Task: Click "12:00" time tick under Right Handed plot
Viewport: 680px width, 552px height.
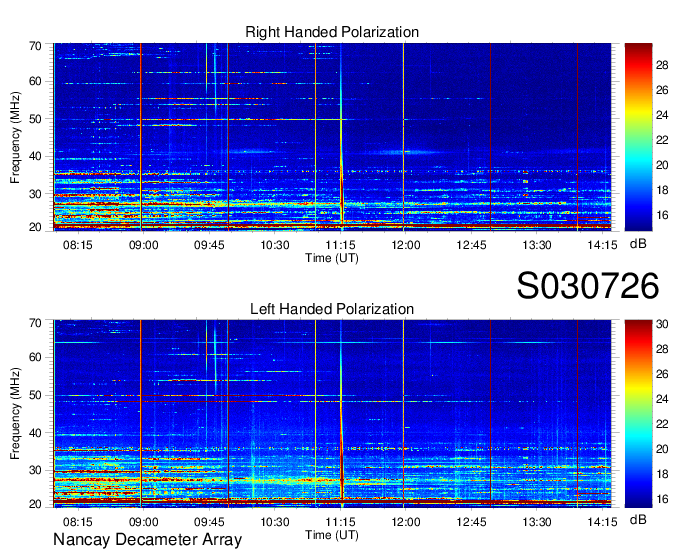Action: coord(405,245)
